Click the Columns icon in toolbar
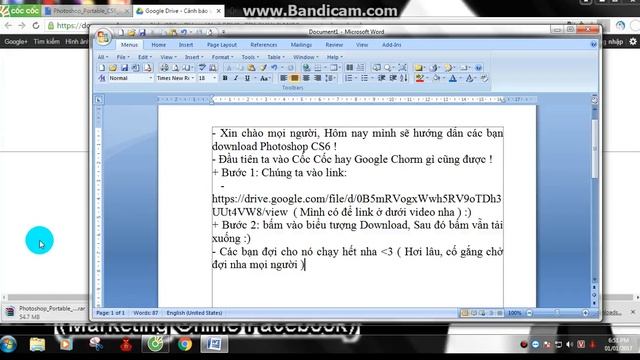 tap(350, 68)
